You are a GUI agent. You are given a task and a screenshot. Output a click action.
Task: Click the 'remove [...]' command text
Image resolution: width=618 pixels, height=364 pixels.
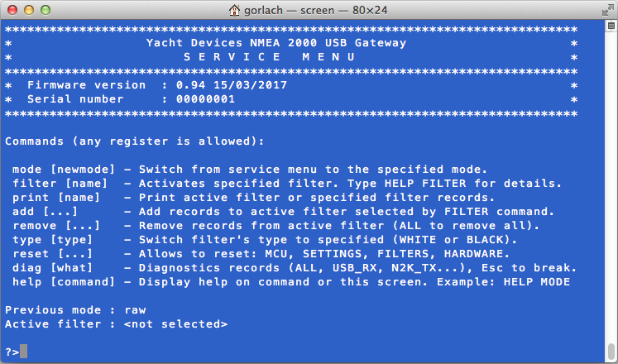53,225
